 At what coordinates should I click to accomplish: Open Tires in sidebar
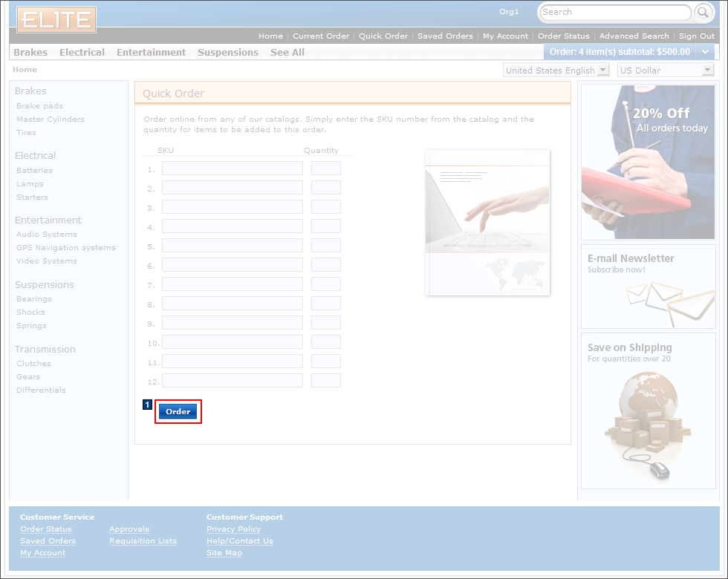click(x=27, y=133)
